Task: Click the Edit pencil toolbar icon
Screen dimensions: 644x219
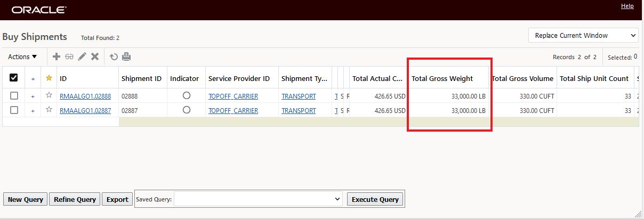Action: pyautogui.click(x=82, y=56)
